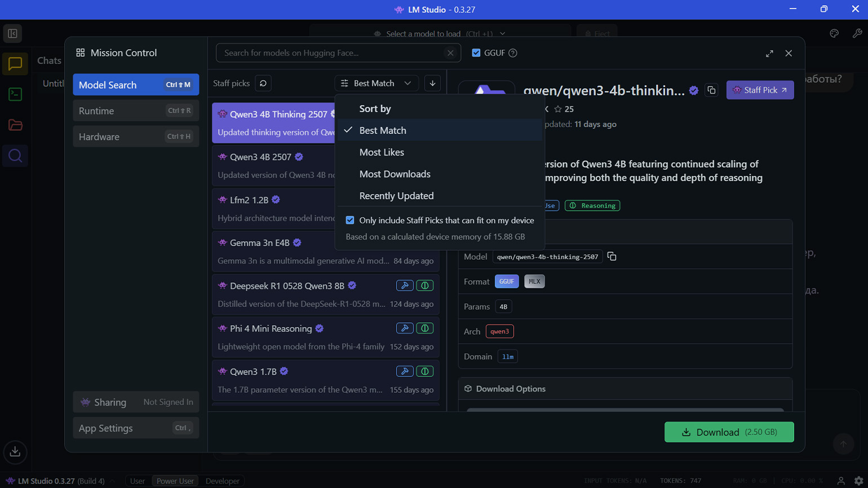Screen dimensions: 868x488
Task: Click the sort direction arrow button
Action: (432, 83)
